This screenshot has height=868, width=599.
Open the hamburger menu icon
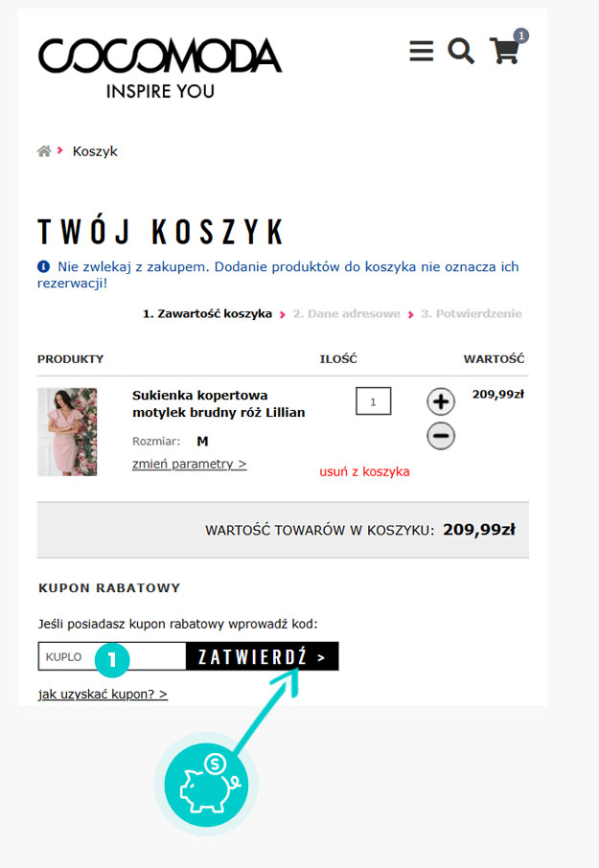[x=422, y=51]
